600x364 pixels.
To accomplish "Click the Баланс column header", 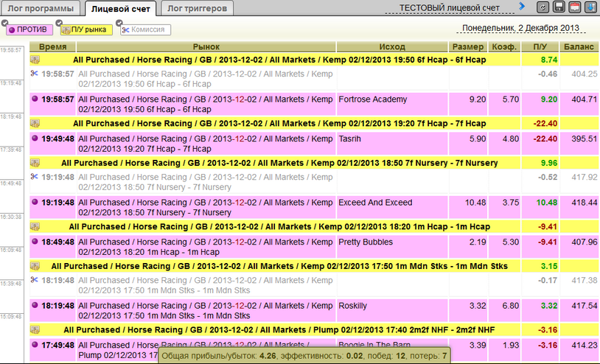I will 579,46.
